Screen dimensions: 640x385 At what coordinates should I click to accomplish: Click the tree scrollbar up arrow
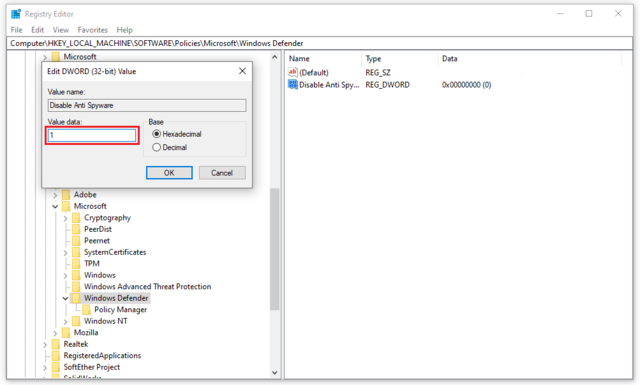tap(275, 58)
